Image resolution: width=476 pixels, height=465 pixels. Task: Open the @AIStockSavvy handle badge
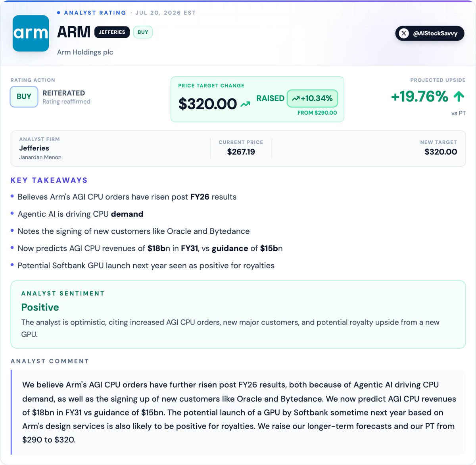(430, 33)
